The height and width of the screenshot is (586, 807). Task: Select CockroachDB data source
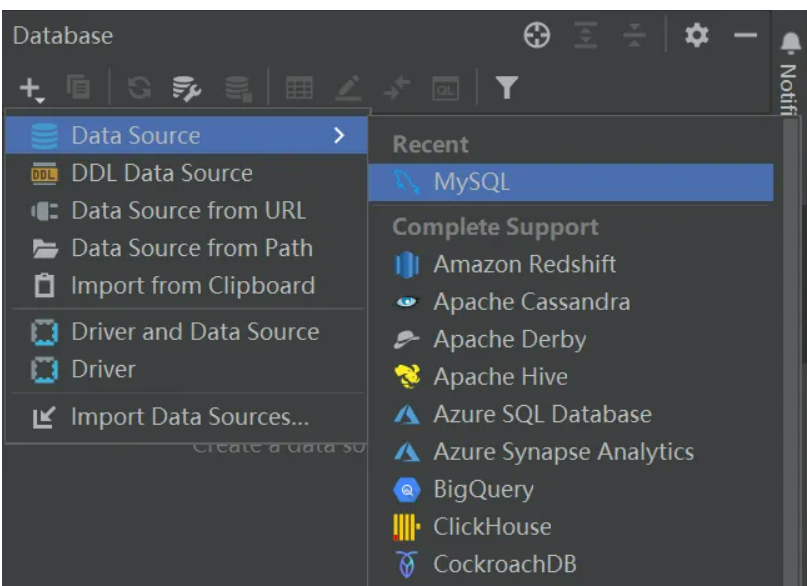click(x=571, y=564)
